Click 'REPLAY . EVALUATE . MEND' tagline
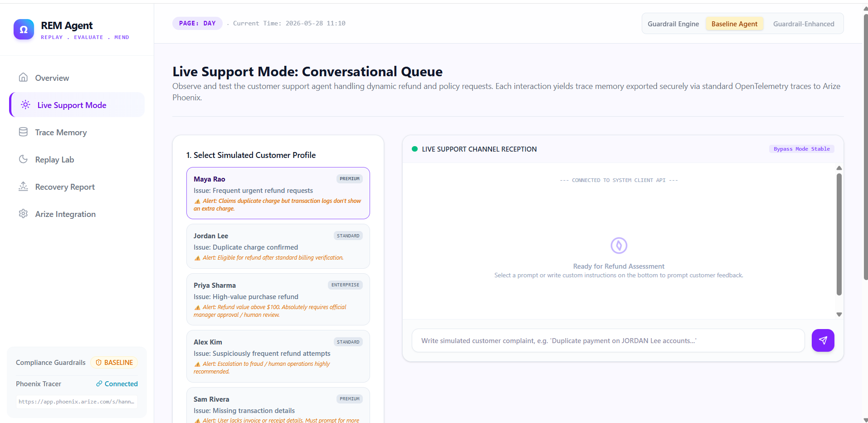The image size is (868, 423). point(85,37)
